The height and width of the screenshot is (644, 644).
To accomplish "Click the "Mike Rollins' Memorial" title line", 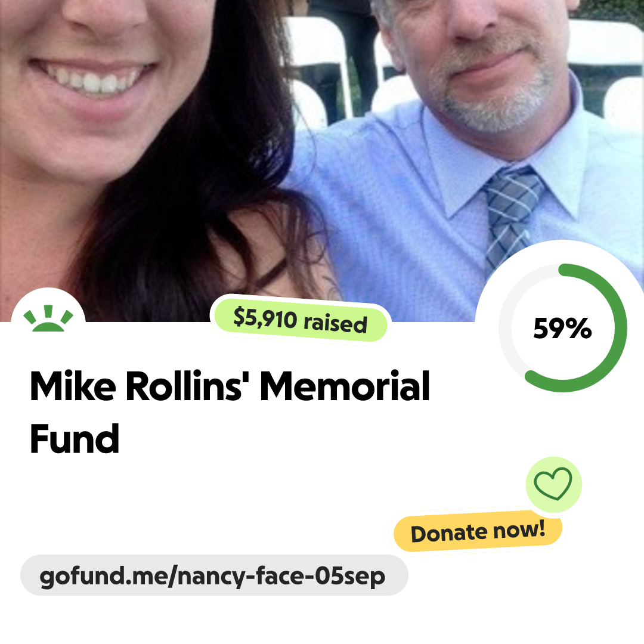I will click(230, 386).
